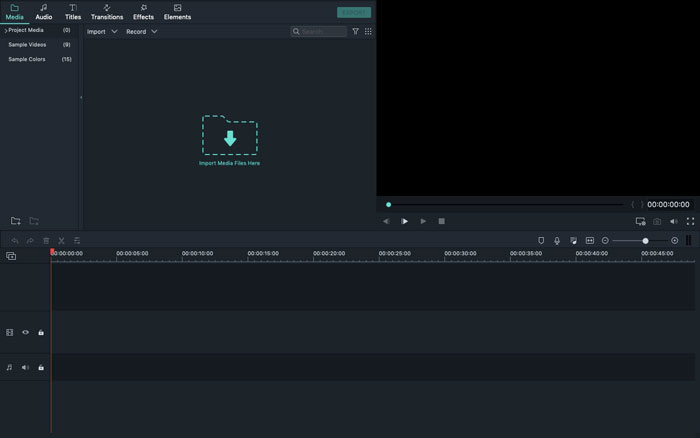Switch to the Elements tab
Screen dimensions: 700x438
[177, 12]
